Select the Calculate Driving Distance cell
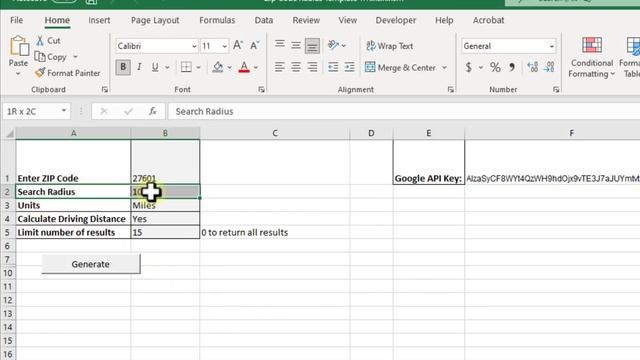The height and width of the screenshot is (360, 640). pyautogui.click(x=73, y=219)
